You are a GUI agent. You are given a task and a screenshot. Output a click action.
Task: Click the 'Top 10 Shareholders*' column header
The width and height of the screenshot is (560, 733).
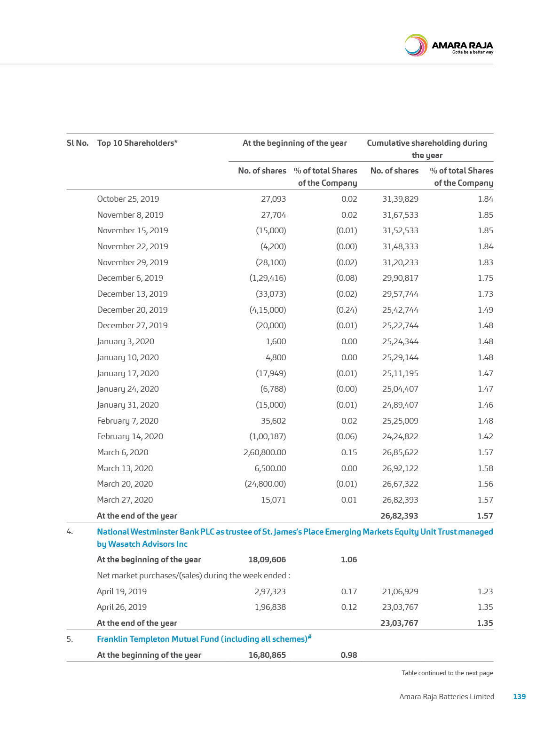[x=137, y=143]
